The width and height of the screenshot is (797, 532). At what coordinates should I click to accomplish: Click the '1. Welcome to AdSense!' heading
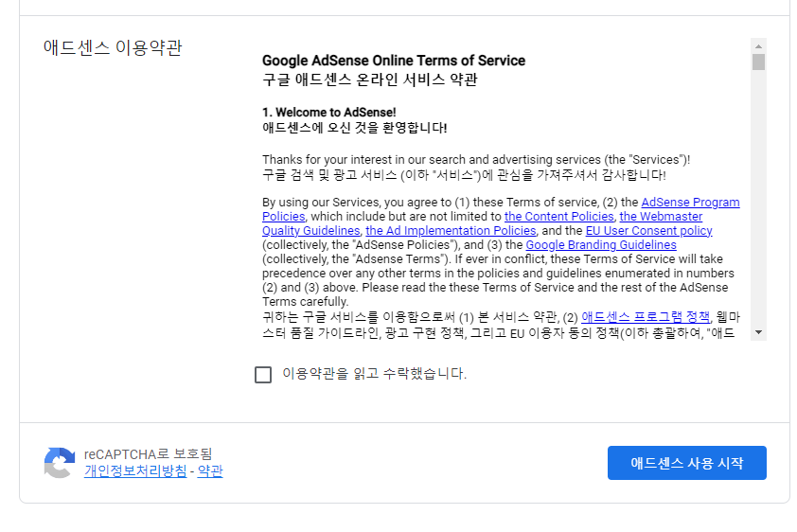coord(328,113)
